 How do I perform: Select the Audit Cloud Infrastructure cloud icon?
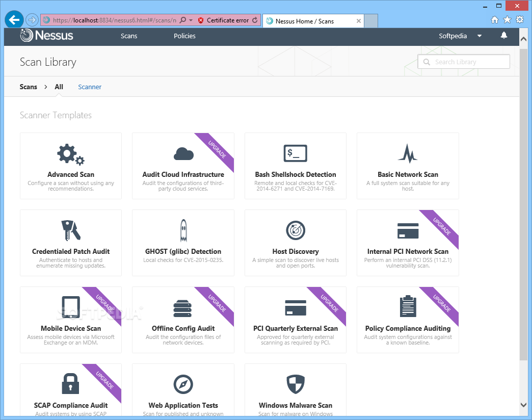[183, 154]
